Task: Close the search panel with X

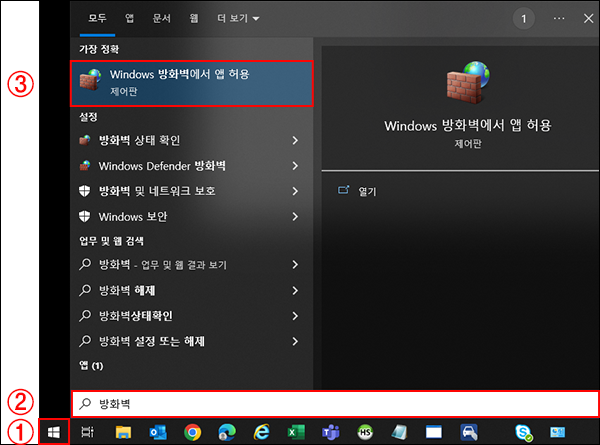Action: (589, 18)
